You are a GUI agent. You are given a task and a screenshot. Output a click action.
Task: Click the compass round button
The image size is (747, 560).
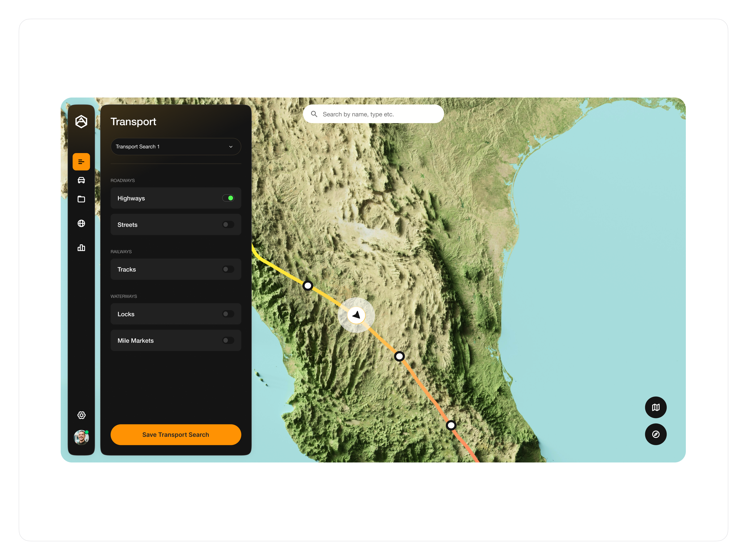click(x=655, y=434)
